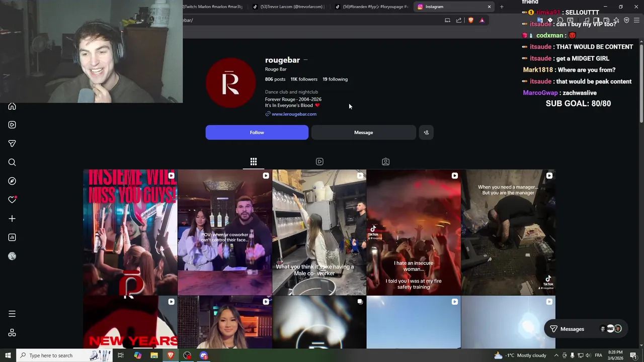Open your profile avatar in sidebar
The width and height of the screenshot is (644, 362).
click(x=12, y=256)
